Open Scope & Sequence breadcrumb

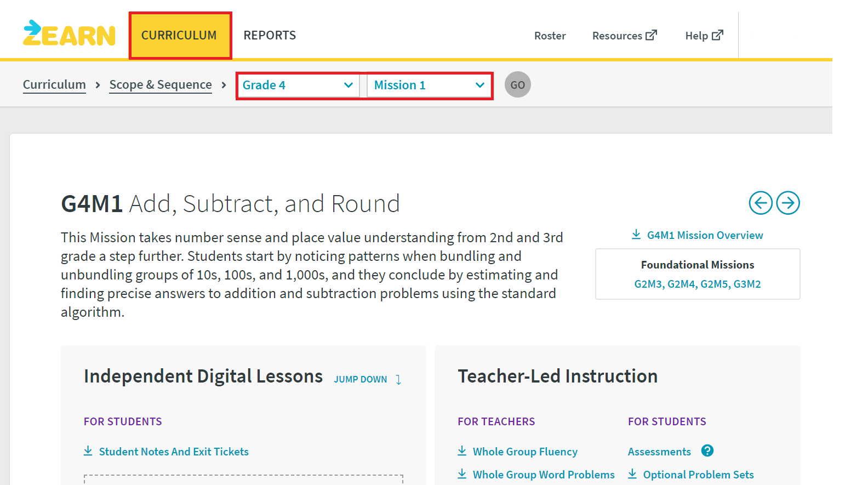pos(161,85)
